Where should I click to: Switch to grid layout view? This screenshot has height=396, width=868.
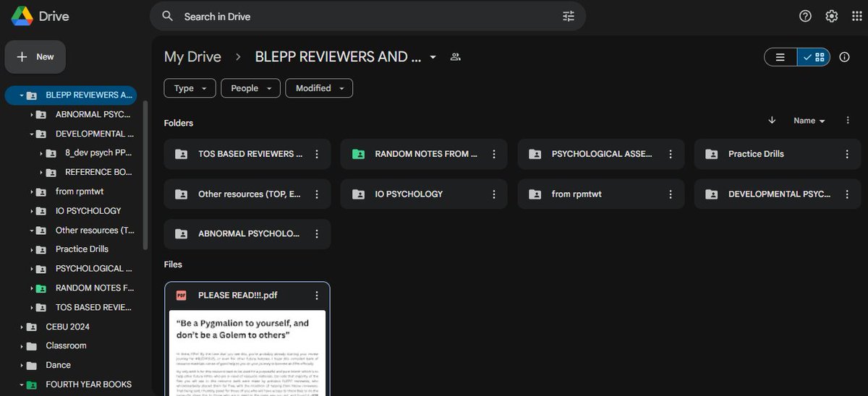pyautogui.click(x=814, y=57)
